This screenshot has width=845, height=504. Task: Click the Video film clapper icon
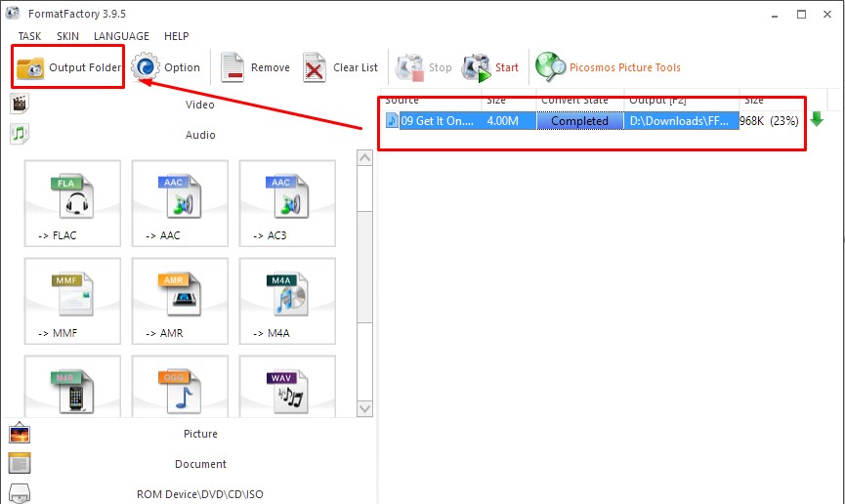pos(20,104)
